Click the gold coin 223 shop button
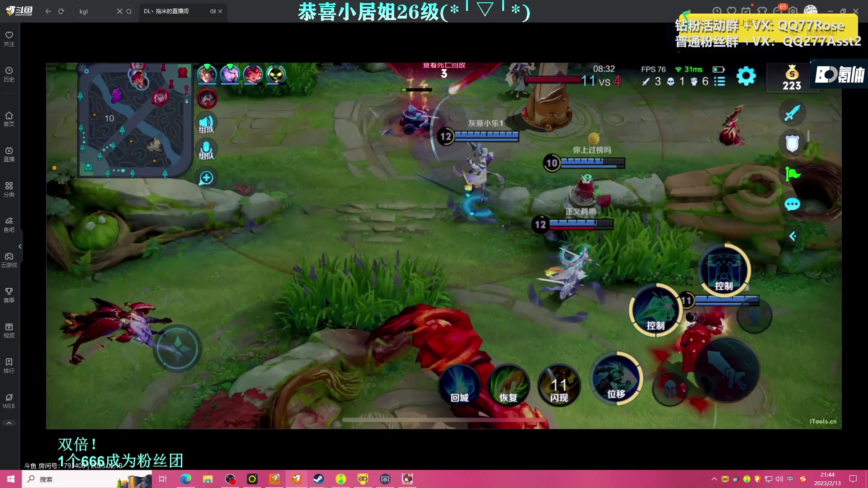The width and height of the screenshot is (868, 488). click(792, 78)
